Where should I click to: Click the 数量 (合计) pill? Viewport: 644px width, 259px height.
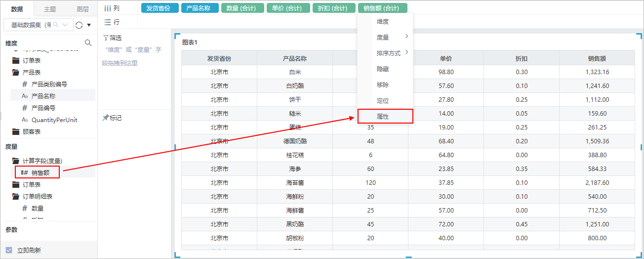(242, 8)
